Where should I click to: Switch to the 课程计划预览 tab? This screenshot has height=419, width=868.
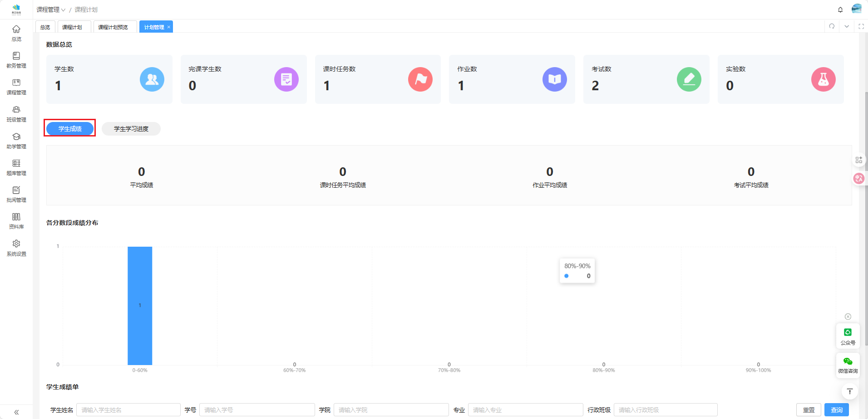[x=113, y=27]
